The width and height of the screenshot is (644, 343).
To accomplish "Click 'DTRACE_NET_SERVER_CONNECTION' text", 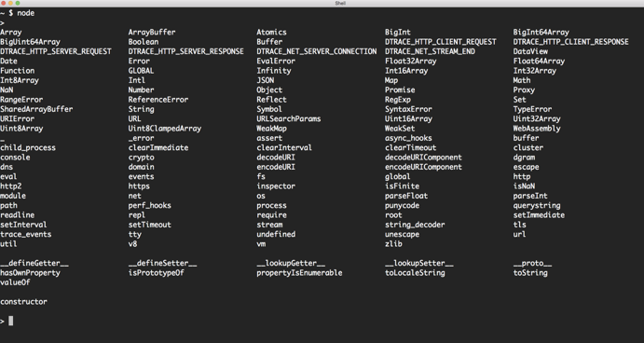I will pyautogui.click(x=317, y=51).
